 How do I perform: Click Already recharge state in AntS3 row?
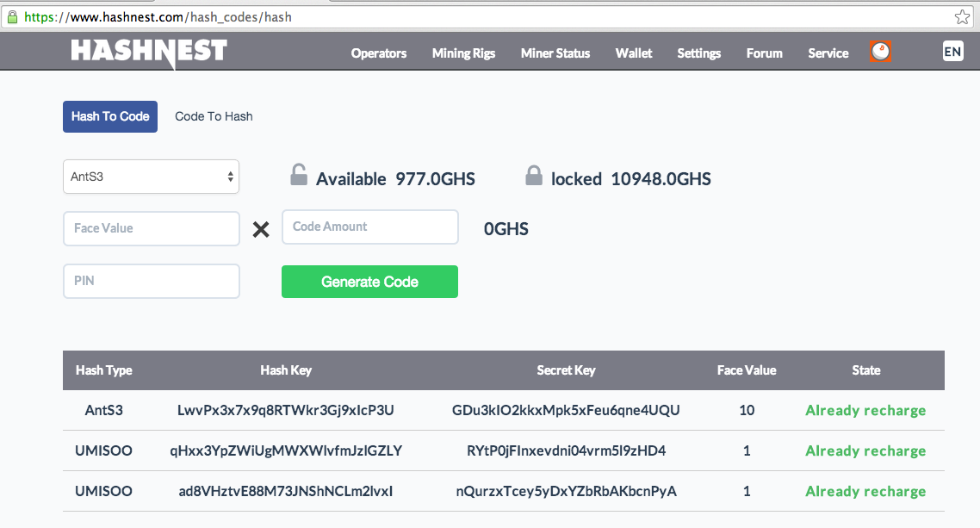(x=865, y=411)
